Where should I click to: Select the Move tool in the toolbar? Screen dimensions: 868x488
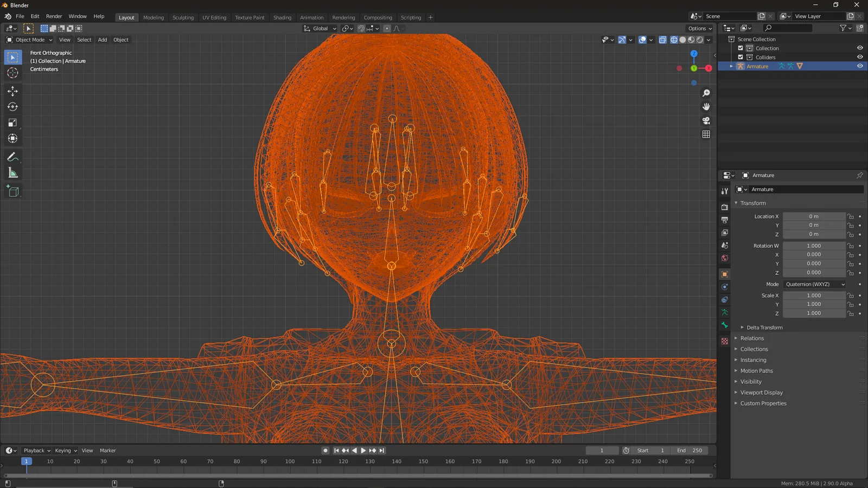(x=12, y=92)
